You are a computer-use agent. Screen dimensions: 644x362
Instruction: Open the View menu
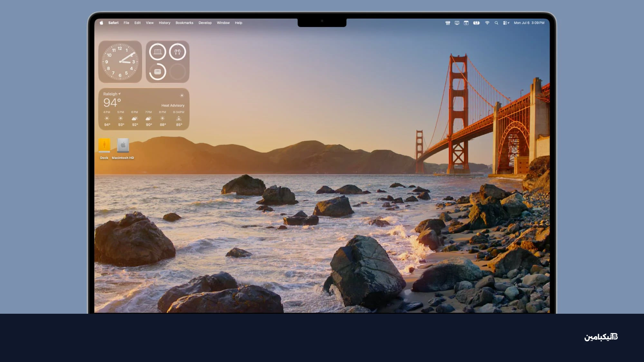click(x=150, y=23)
